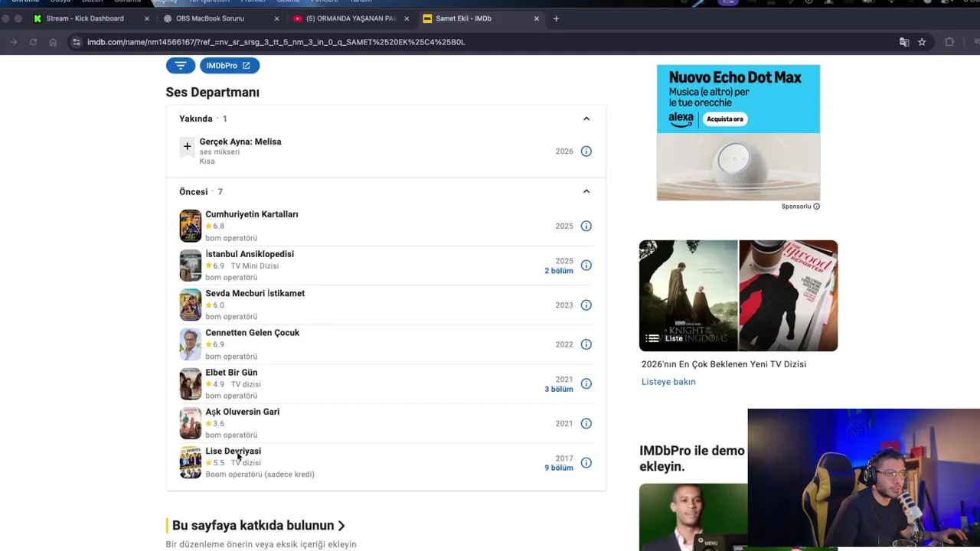980x551 pixels.
Task: Add Gerçek Ayna: Melisa to watchlist
Action: point(187,147)
